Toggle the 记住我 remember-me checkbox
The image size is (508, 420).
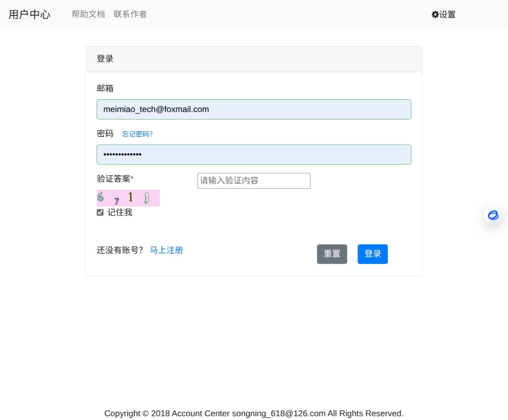click(x=100, y=212)
